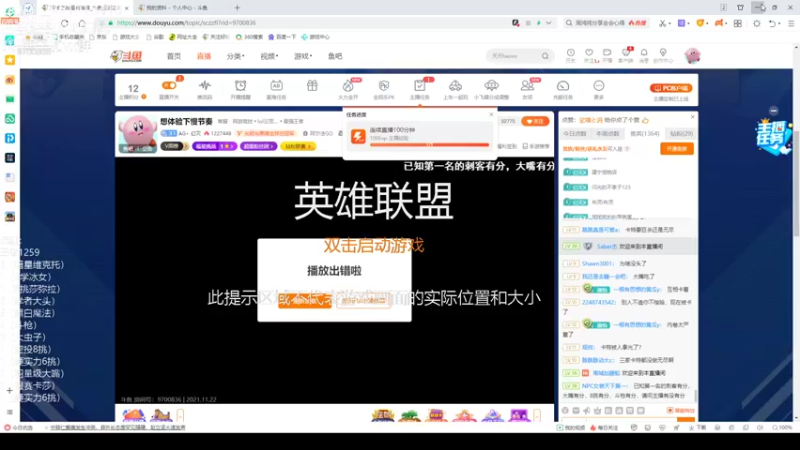Image resolution: width=800 pixels, height=450 pixels.
Task: Open the gift box tool icon
Action: click(312, 86)
